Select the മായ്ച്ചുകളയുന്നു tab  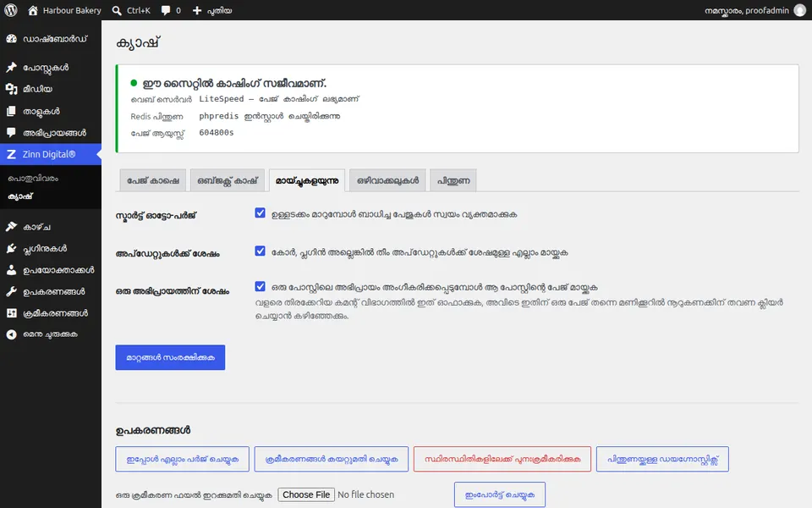click(307, 180)
